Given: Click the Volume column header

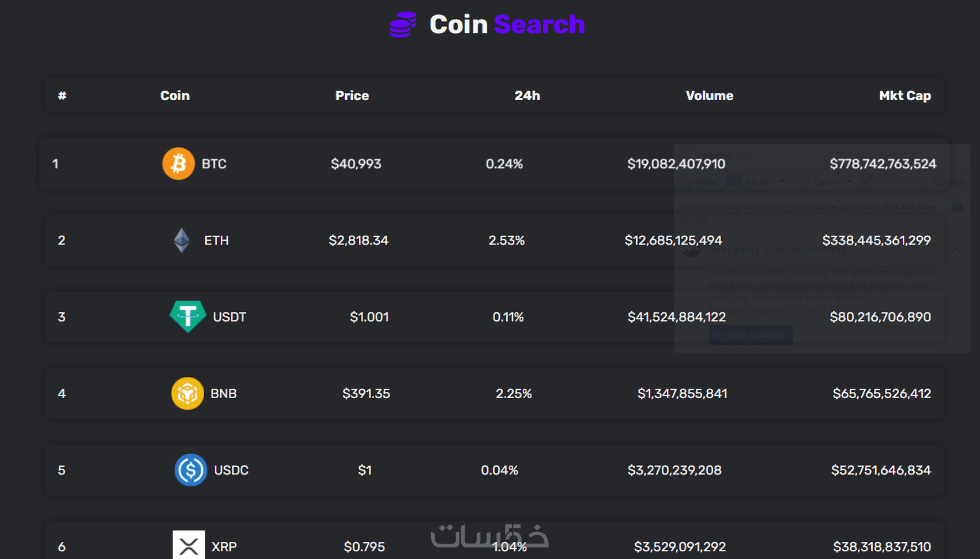Looking at the screenshot, I should click(709, 96).
